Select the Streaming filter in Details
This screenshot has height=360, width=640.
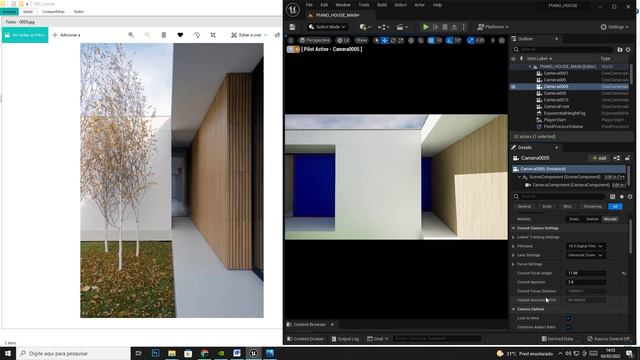592,207
